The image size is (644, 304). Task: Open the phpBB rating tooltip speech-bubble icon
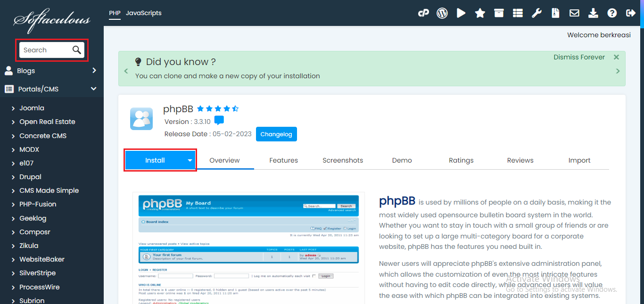coord(219,120)
